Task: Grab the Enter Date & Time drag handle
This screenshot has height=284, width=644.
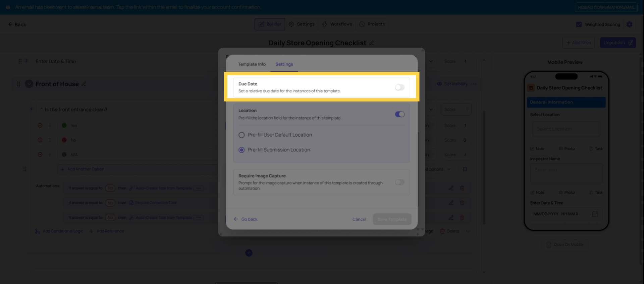Action: point(20,61)
